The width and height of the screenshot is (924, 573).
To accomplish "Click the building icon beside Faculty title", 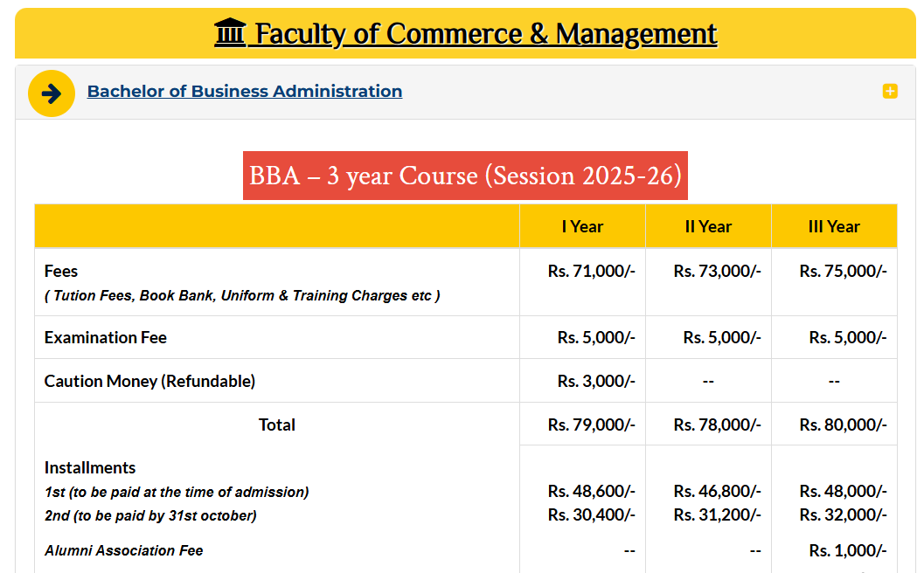I will point(229,33).
